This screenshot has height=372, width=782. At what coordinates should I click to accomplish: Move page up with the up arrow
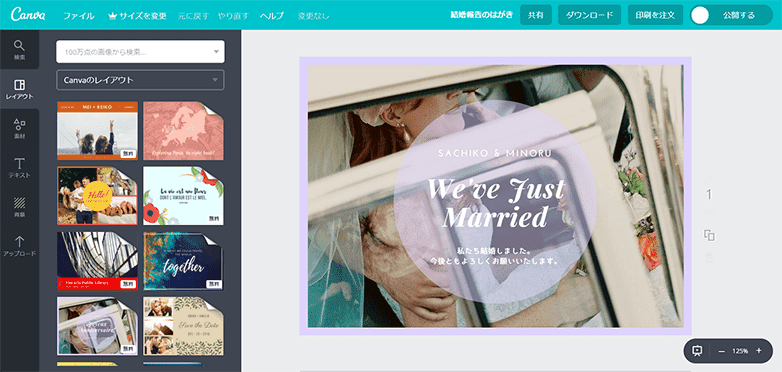tap(709, 179)
